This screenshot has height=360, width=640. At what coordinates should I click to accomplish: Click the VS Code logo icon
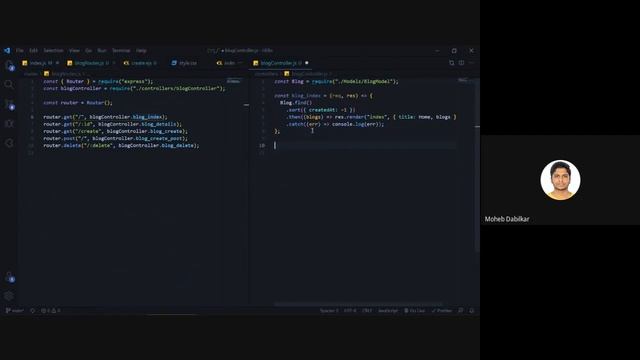(x=7, y=51)
